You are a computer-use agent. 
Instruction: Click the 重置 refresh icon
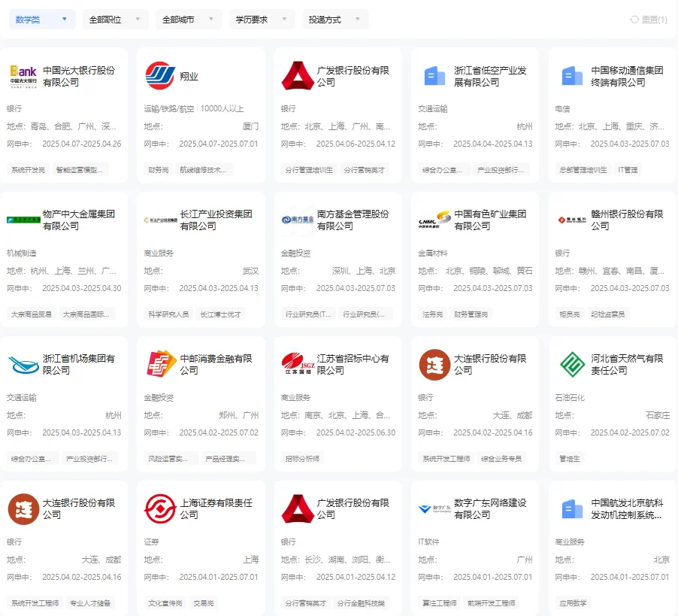pos(634,20)
